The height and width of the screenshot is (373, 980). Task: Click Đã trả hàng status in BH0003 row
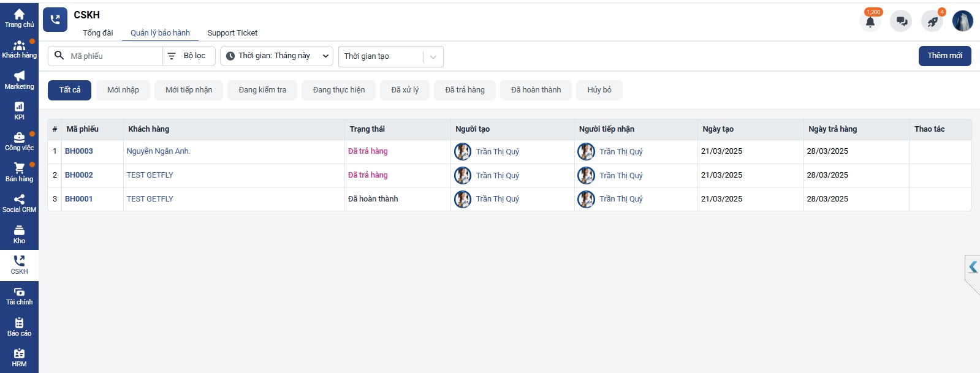coord(368,151)
